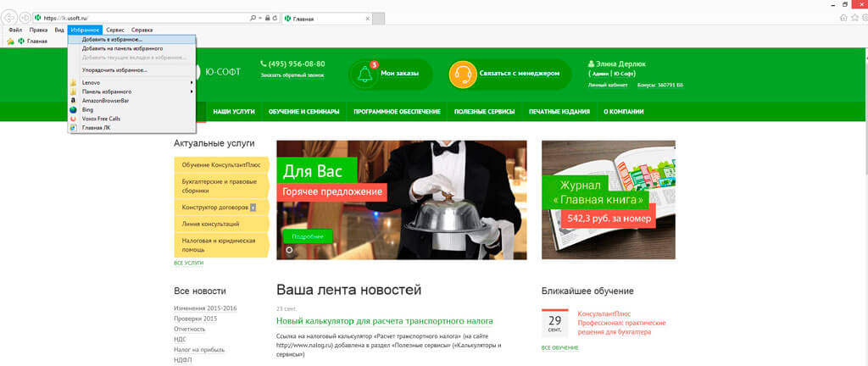
Task: Click the banner slide indicator dot
Action: click(288, 251)
